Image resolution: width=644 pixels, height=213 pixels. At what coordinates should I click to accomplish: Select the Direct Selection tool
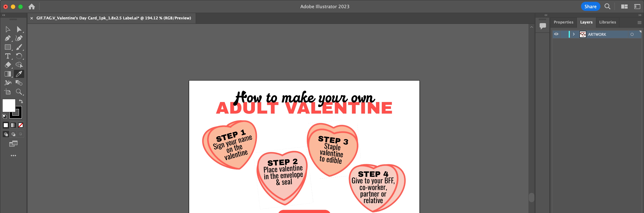[x=19, y=29]
